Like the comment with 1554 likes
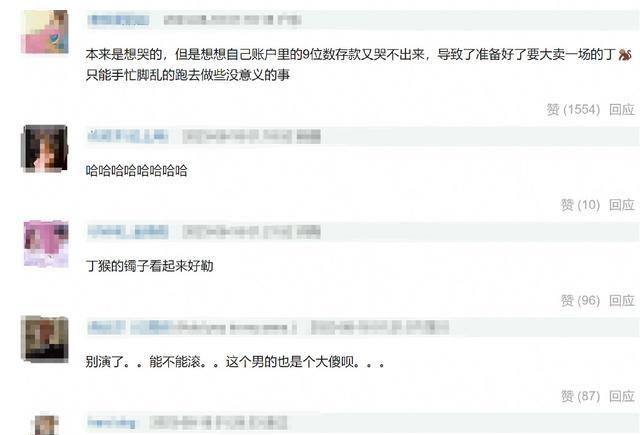This screenshot has height=435, width=640. tap(573, 109)
